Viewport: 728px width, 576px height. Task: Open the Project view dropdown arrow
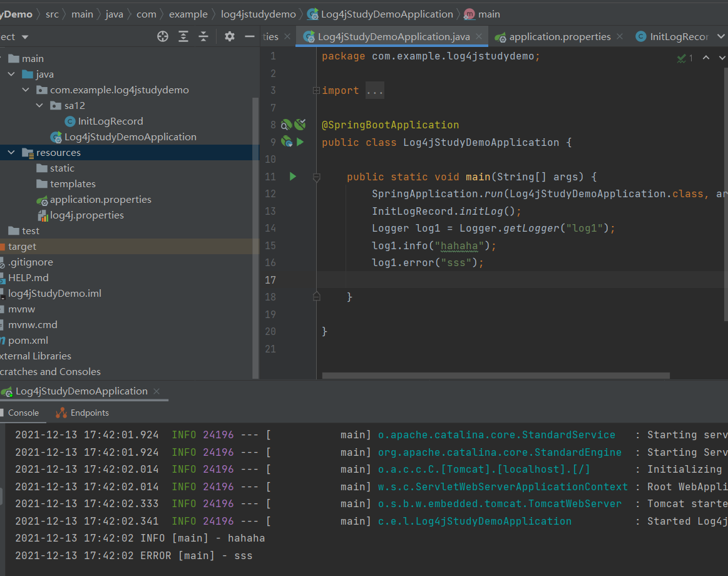(x=25, y=37)
